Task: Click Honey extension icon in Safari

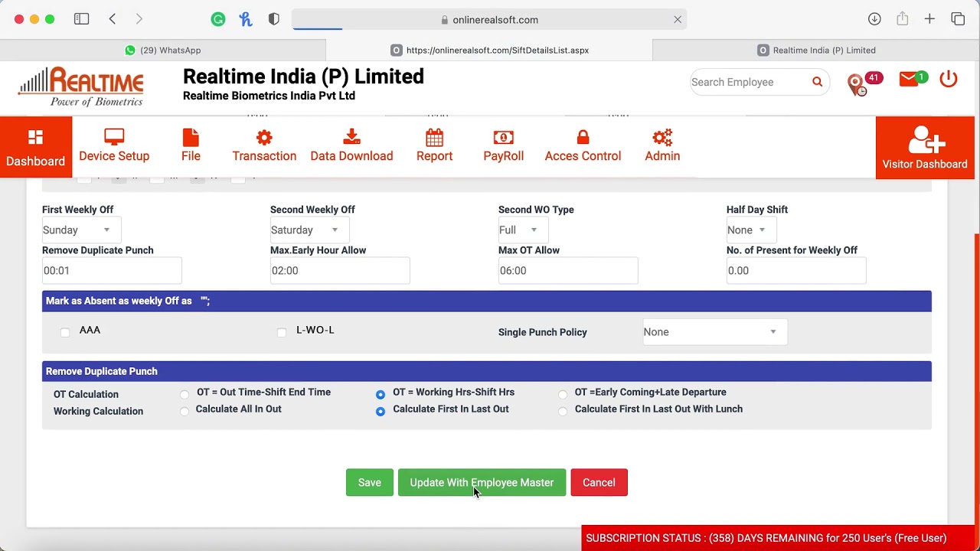Action: [246, 20]
